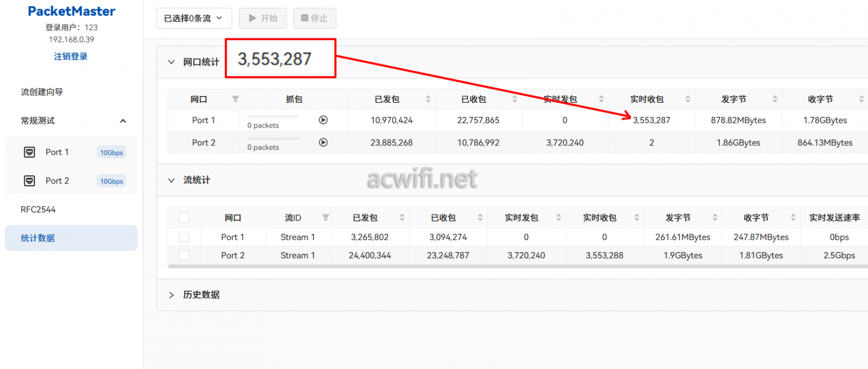Screen dimensions: 868x369
Task: Click the 停止 stop button
Action: point(315,18)
